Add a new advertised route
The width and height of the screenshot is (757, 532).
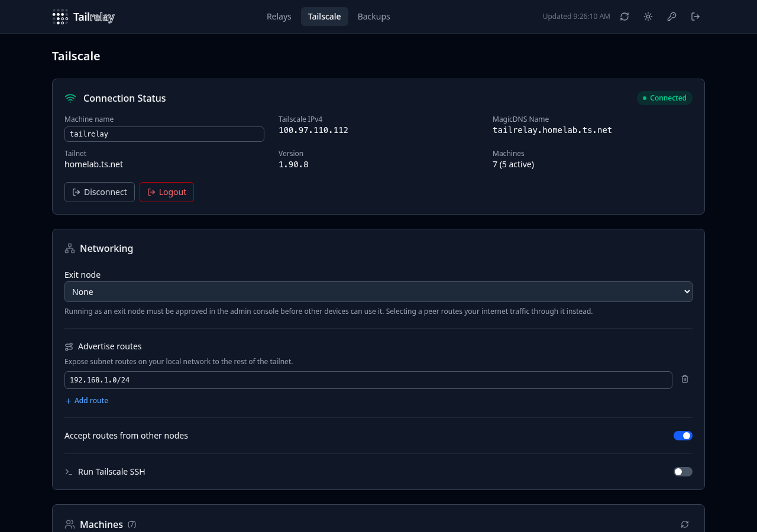click(86, 401)
